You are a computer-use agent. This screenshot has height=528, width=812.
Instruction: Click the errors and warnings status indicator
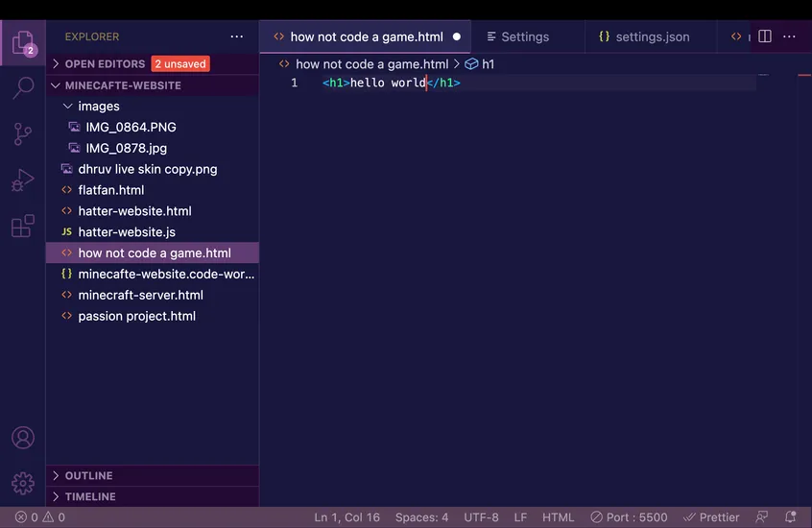tap(39, 517)
